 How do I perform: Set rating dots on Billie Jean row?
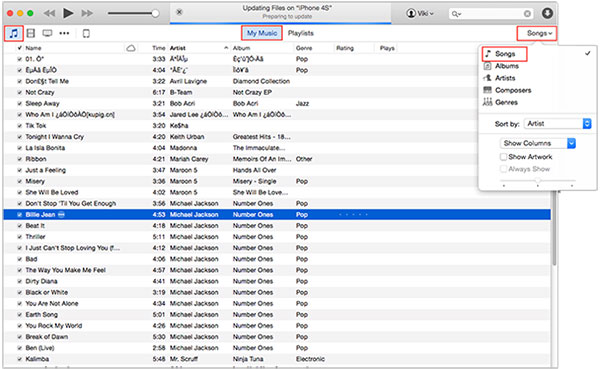point(353,214)
